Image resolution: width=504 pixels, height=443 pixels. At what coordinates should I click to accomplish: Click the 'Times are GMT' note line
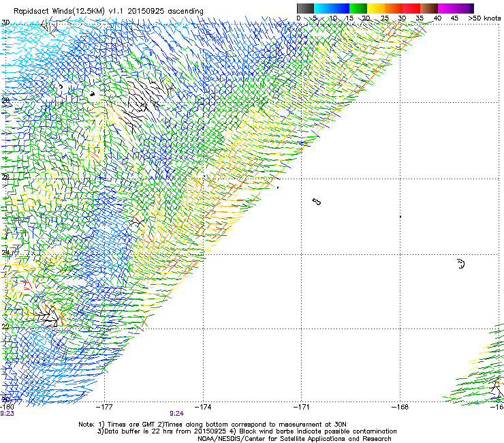tap(212, 425)
